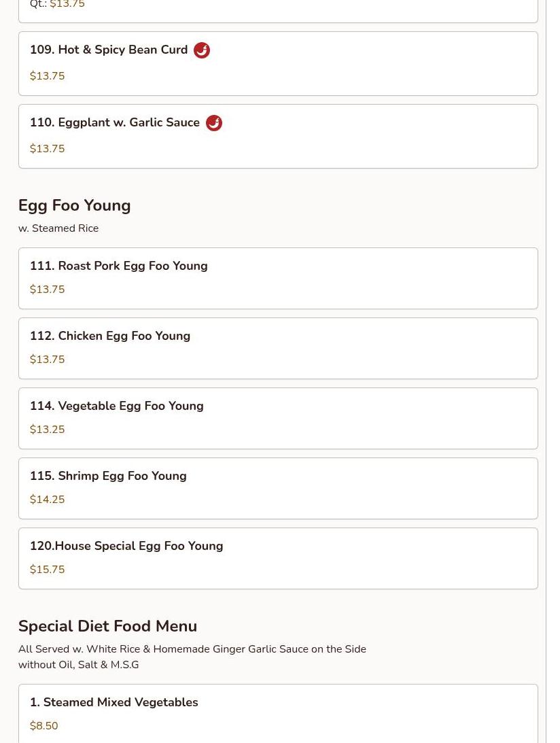Screen dimensions: 560x743
Task: Click the Egg Foo Young section heading
Action: pos(74,206)
